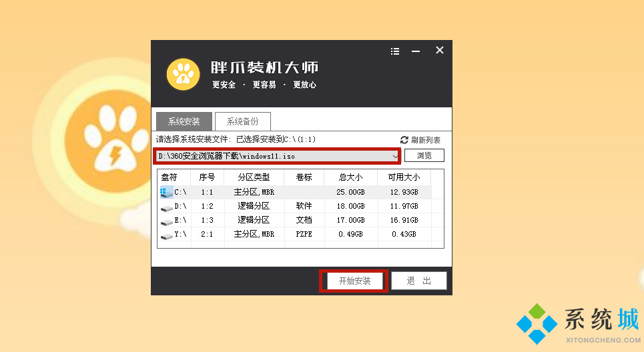Click the 盘符 column header

169,177
